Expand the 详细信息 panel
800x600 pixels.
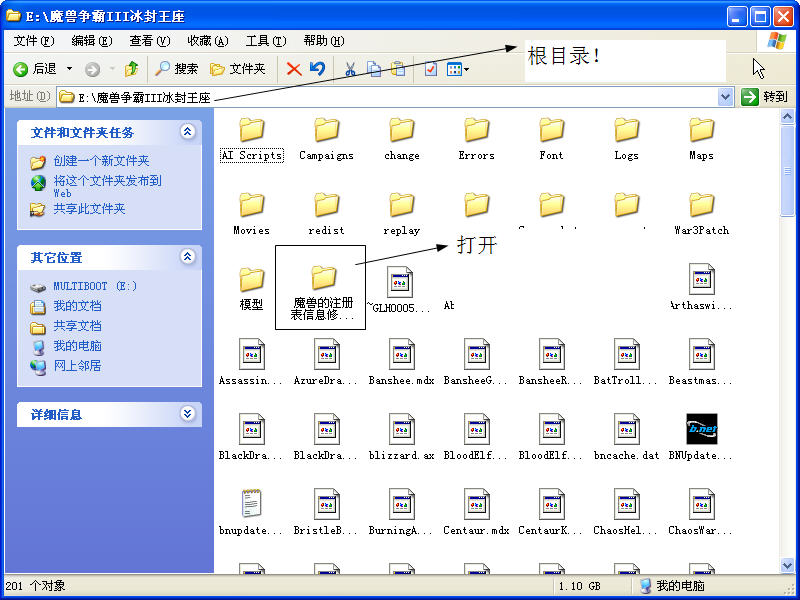[187, 414]
